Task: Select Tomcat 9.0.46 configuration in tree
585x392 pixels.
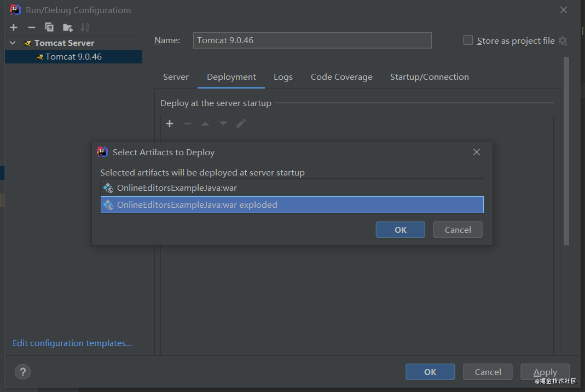Action: coord(73,57)
